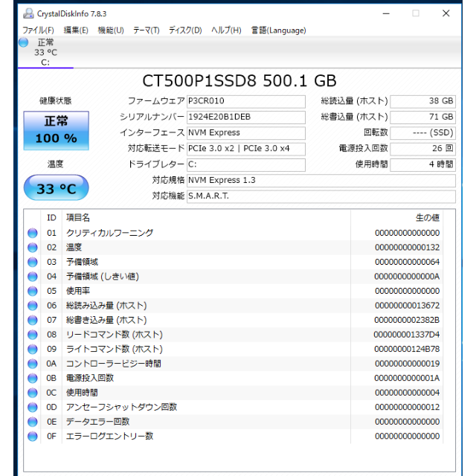476x476 pixels.
Task: Select the C: drive tab showing 33 °C
Action: tap(45, 52)
